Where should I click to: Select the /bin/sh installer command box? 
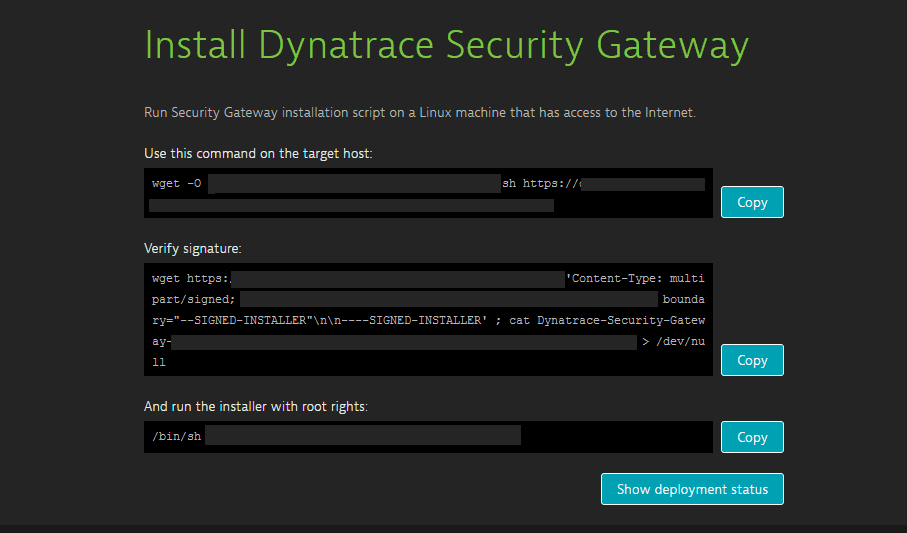(428, 437)
